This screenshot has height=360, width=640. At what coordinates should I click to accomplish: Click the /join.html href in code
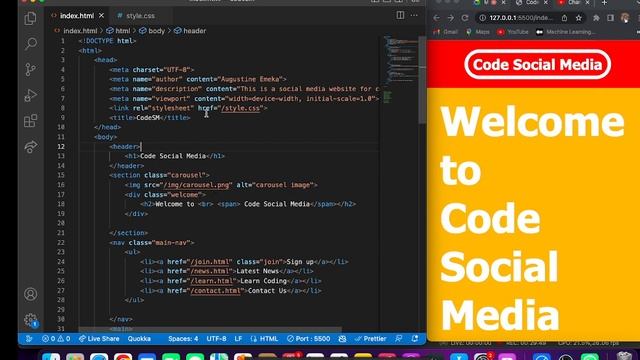[211, 262]
